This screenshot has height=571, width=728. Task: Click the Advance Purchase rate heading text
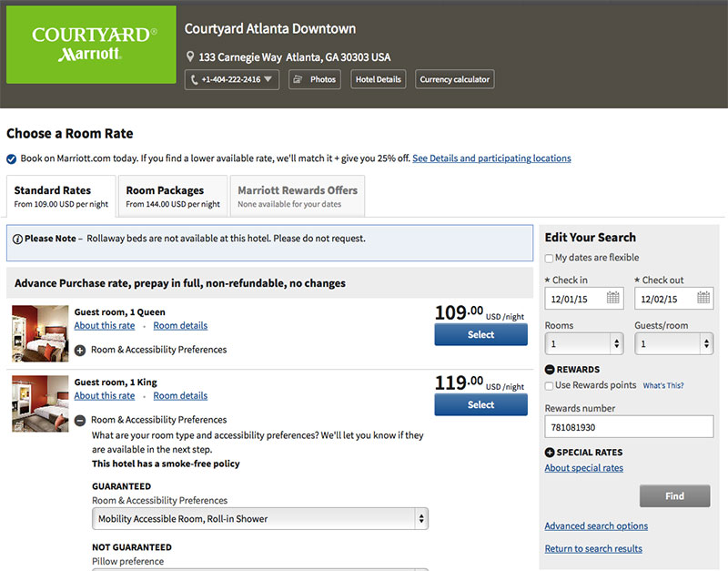(180, 283)
